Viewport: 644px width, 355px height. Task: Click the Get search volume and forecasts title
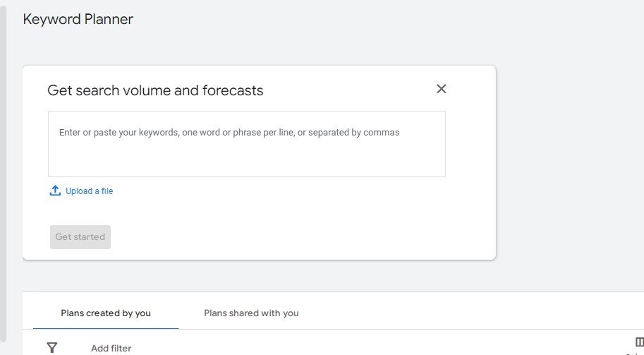click(x=155, y=90)
